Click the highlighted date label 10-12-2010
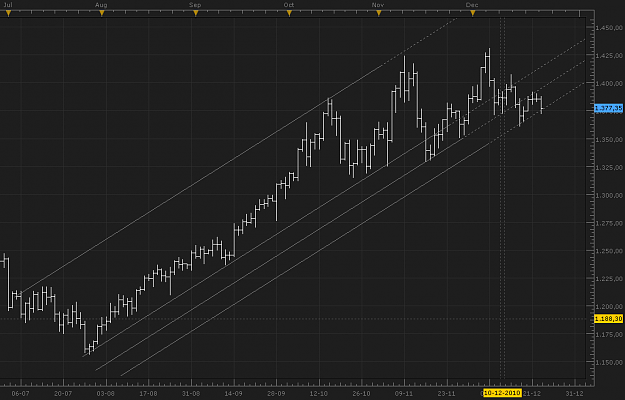625x400 pixels. 502,393
